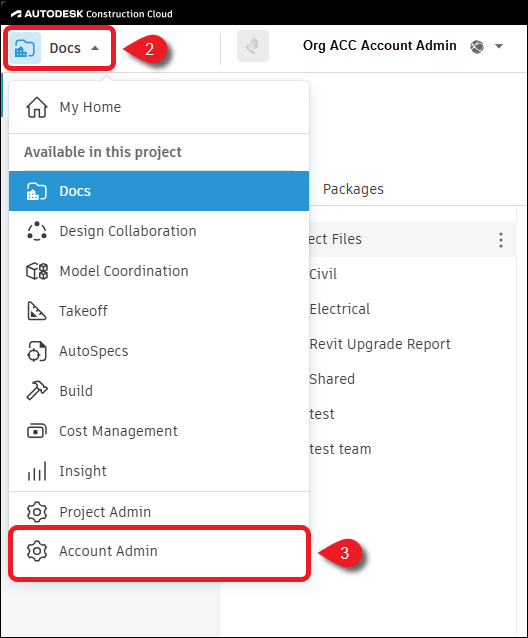Click the My Home house icon
The image size is (528, 638).
click(x=37, y=107)
